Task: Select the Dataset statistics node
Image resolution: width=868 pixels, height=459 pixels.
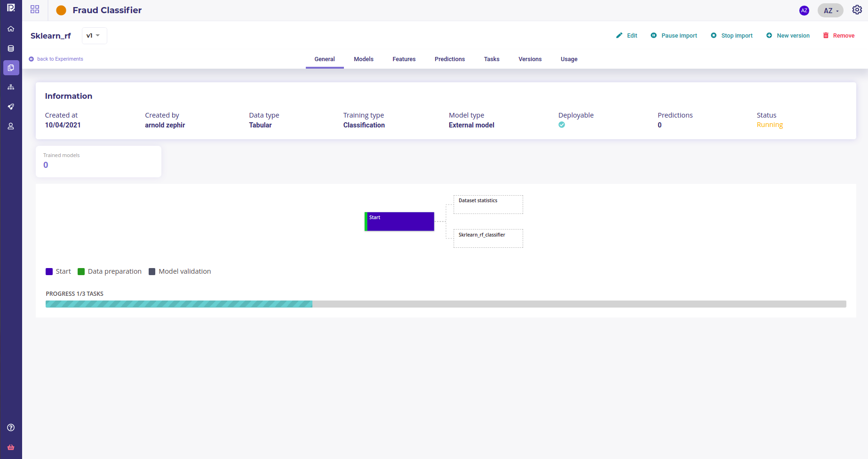Action: point(488,205)
